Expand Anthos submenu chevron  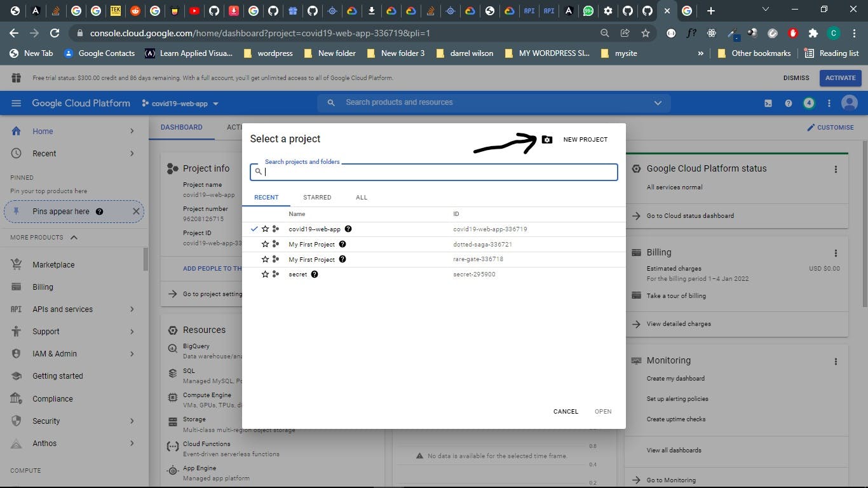[x=132, y=443]
